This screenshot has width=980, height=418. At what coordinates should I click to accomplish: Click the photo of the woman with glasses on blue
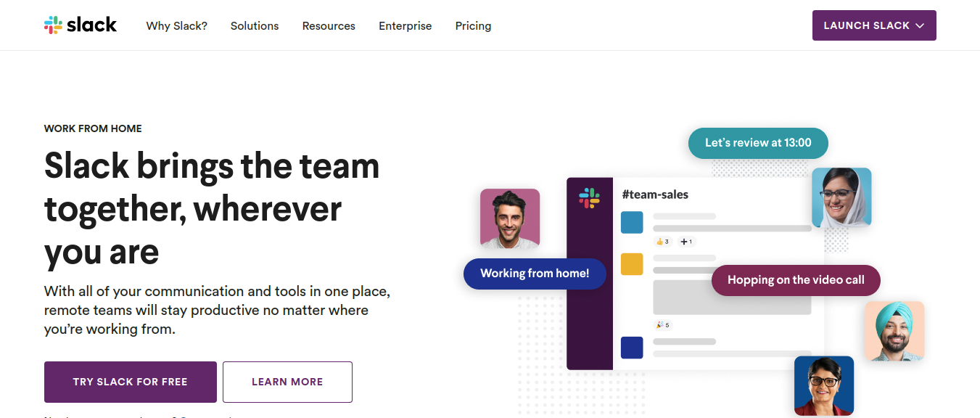(x=824, y=385)
